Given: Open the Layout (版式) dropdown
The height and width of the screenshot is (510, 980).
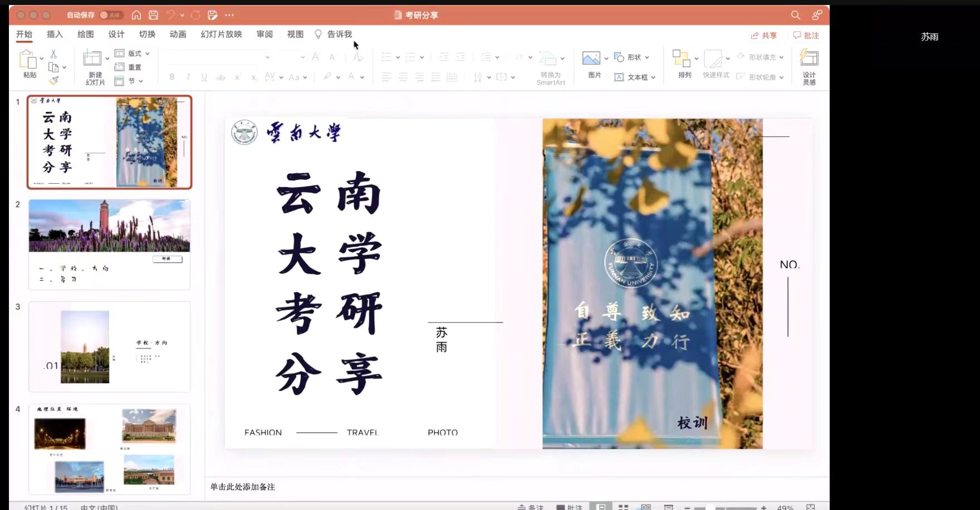Looking at the screenshot, I should (x=132, y=53).
